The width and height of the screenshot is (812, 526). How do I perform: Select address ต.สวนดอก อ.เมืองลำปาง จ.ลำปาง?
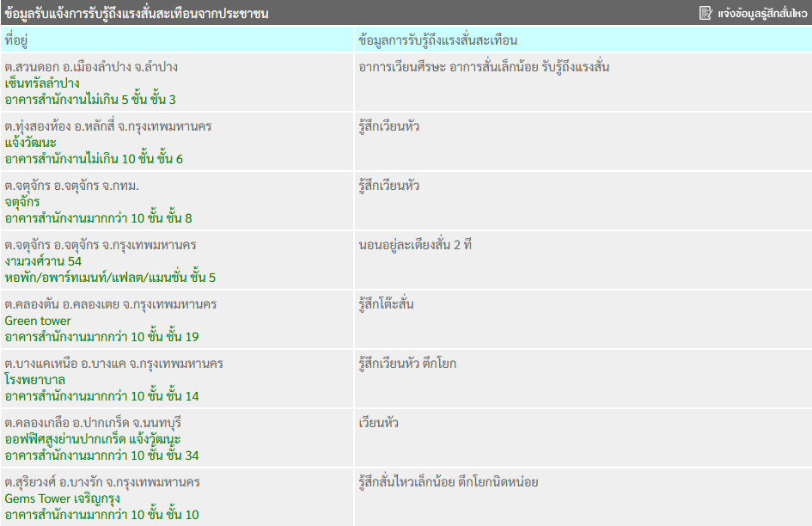91,67
